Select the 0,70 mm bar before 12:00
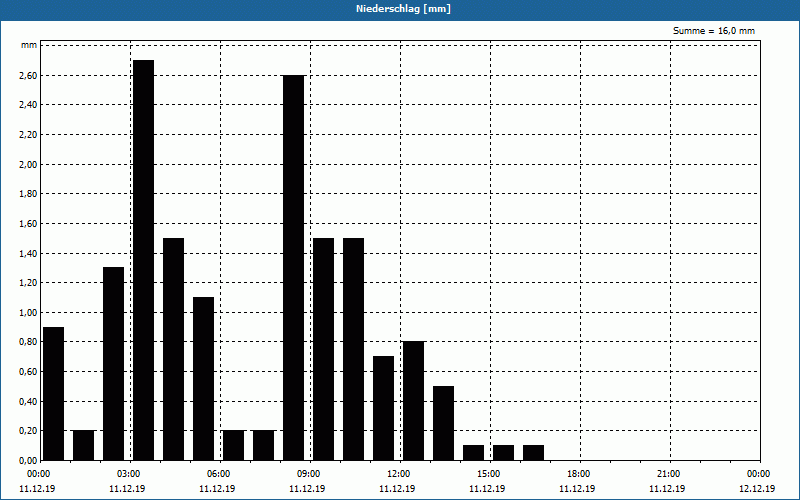 coord(384,408)
